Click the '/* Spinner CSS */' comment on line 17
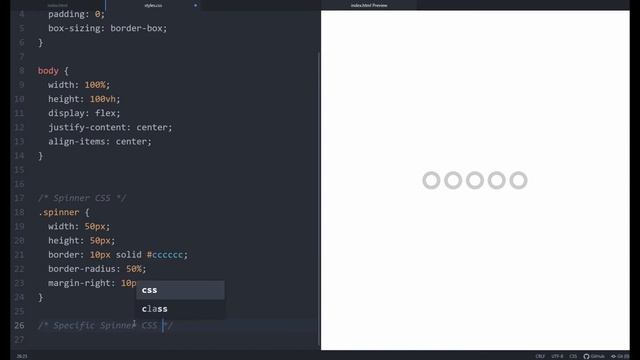640x360 pixels. coord(82,198)
